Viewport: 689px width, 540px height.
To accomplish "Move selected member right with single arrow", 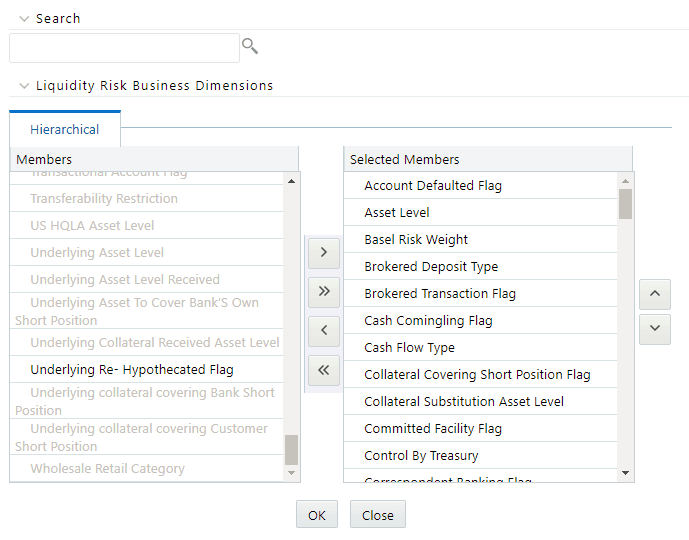I will [324, 253].
